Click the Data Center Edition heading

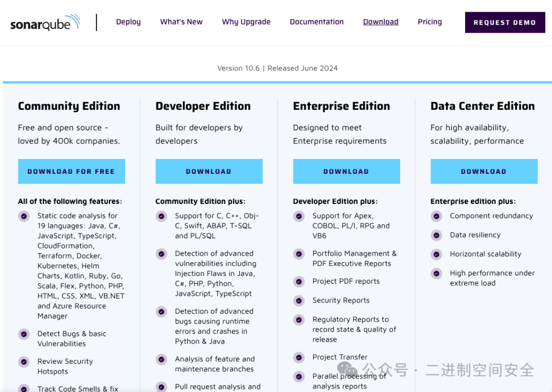482,106
